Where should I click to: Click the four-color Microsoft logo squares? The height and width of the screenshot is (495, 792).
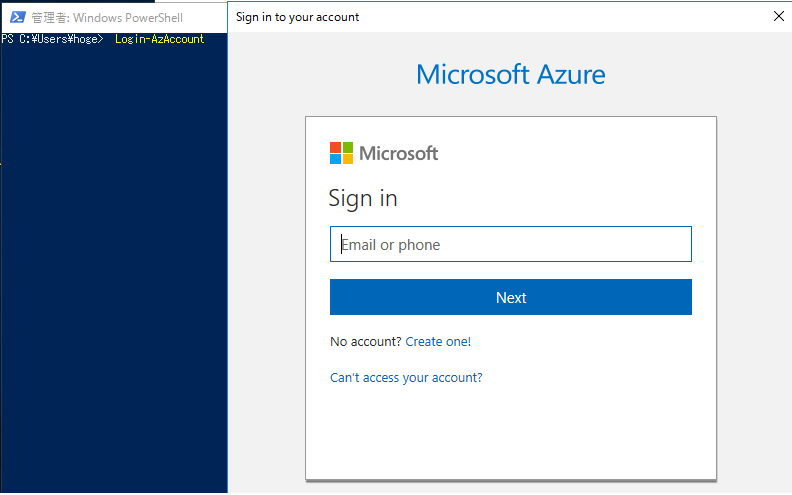[x=341, y=153]
